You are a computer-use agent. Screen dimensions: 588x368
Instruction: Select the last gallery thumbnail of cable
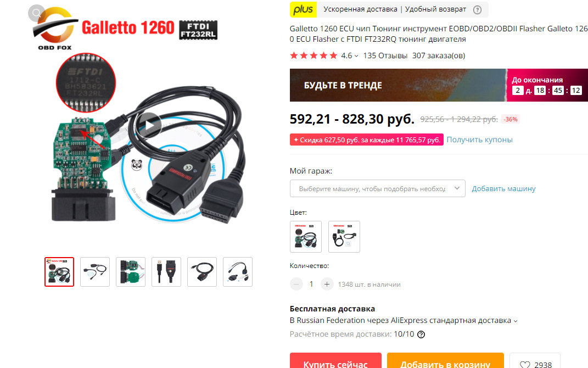(238, 272)
